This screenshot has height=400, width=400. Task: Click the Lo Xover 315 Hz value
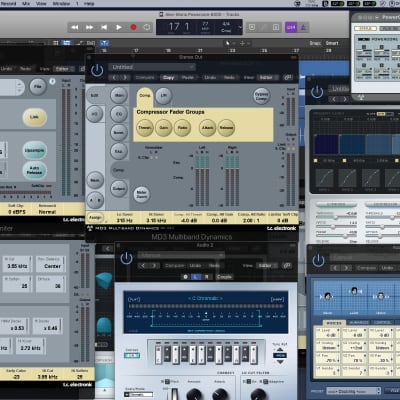(x=125, y=220)
